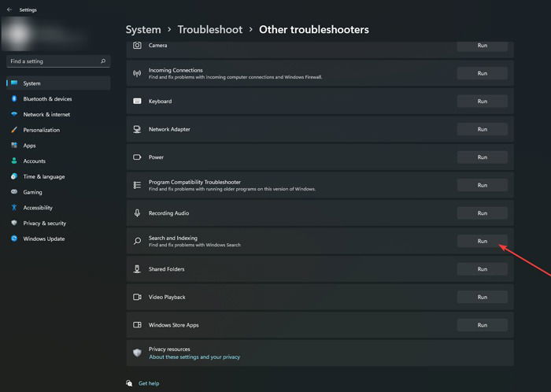551x392 pixels.
Task: Run the Search and Indexing troubleshooter
Action: tap(482, 241)
